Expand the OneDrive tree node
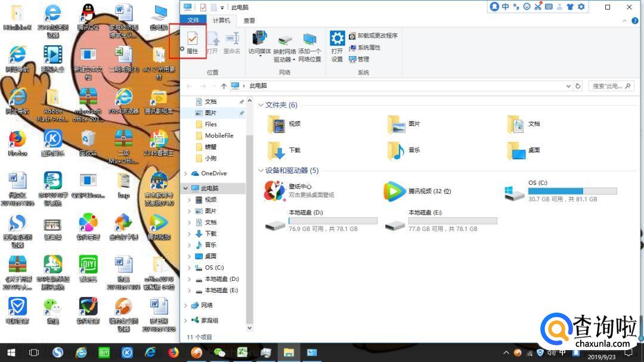 tap(185, 174)
